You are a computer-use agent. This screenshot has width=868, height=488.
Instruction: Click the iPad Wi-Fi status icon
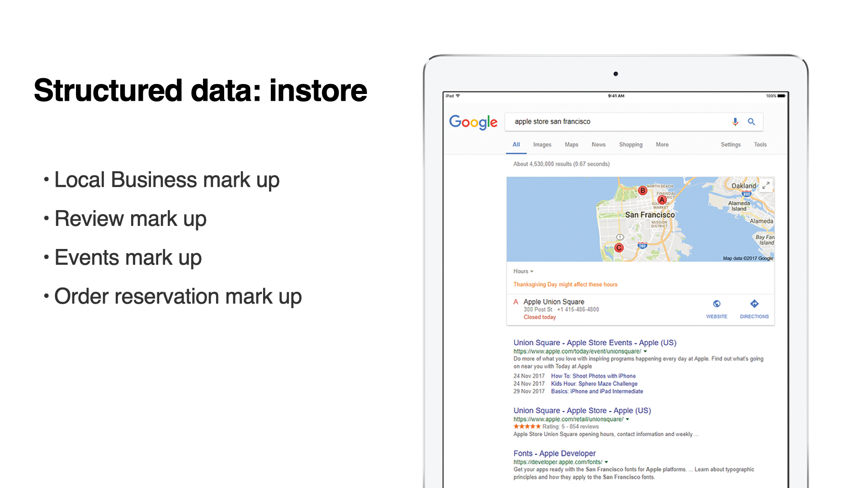point(458,96)
